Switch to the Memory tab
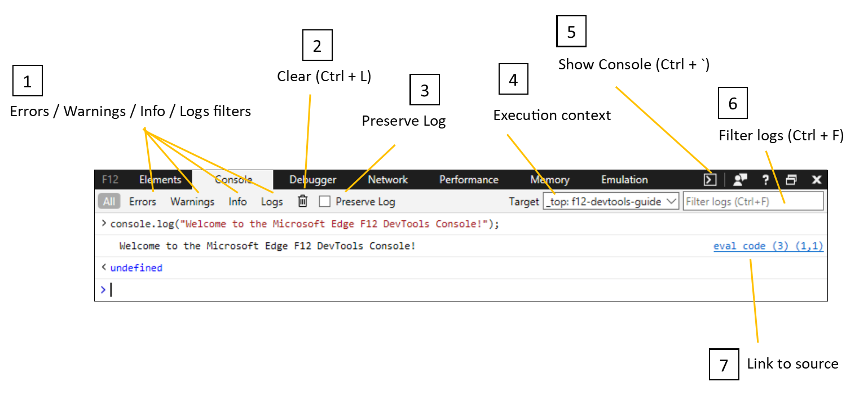The width and height of the screenshot is (868, 417). [549, 179]
